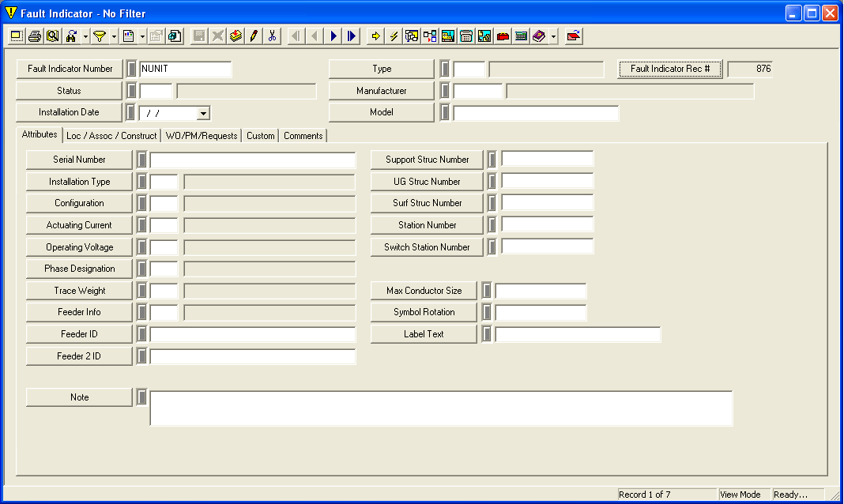Click the Manufacturer label button

click(381, 91)
